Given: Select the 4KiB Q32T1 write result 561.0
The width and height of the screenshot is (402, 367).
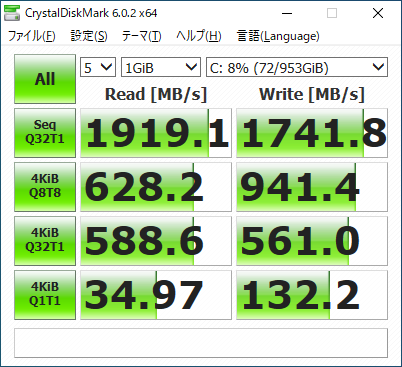Looking at the screenshot, I should click(x=312, y=241).
